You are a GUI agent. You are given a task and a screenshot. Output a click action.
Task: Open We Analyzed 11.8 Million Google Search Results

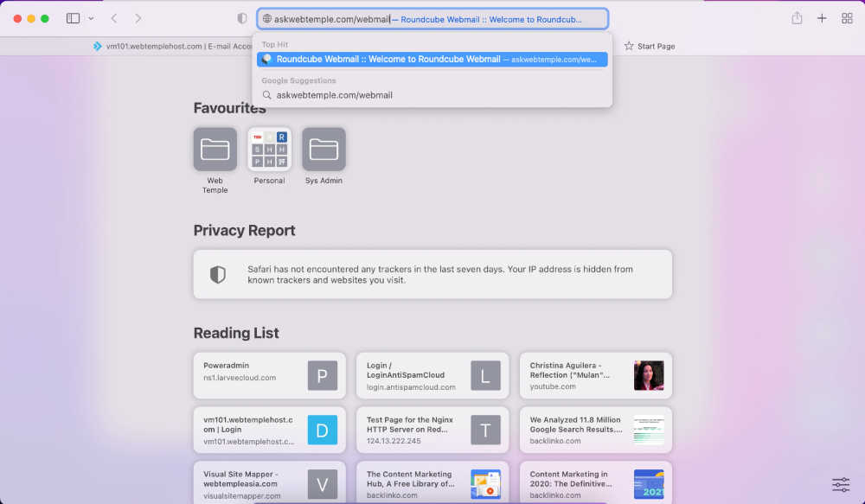point(596,431)
